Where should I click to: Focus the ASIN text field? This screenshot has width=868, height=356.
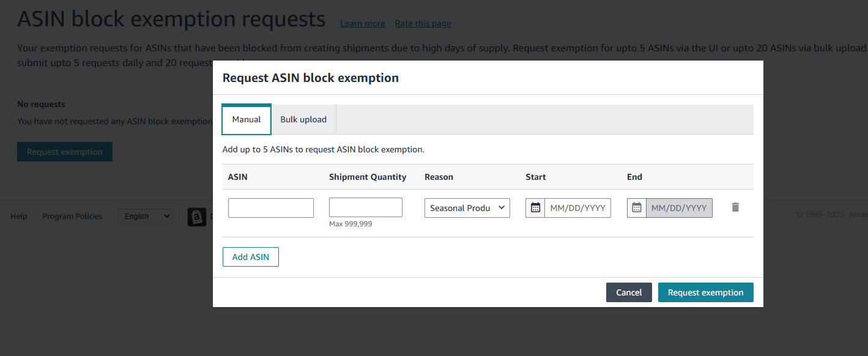[271, 208]
